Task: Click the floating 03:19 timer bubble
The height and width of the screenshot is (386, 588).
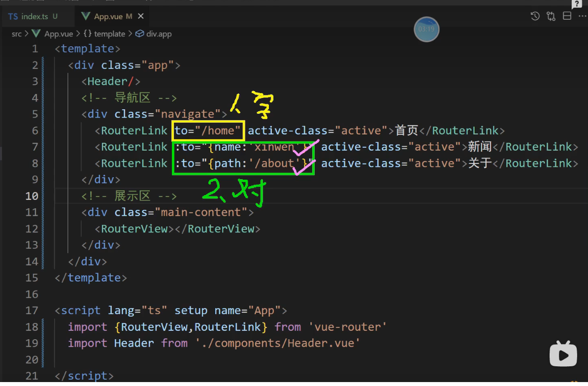Action: (x=426, y=29)
